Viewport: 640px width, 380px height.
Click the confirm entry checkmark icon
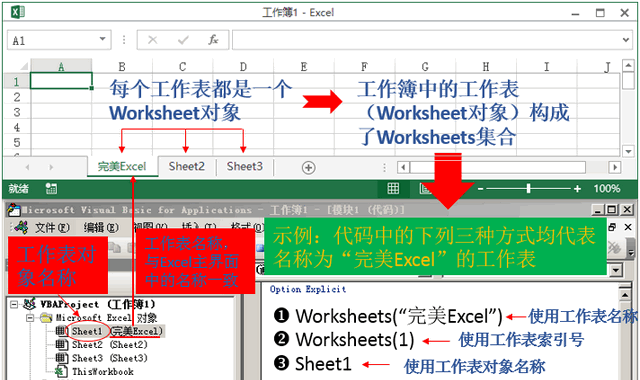[183, 40]
